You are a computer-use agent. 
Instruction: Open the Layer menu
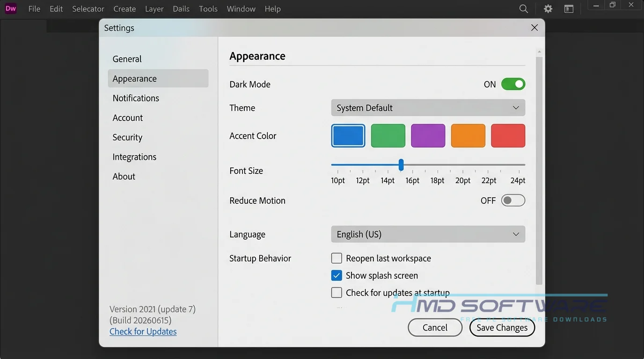(x=154, y=9)
